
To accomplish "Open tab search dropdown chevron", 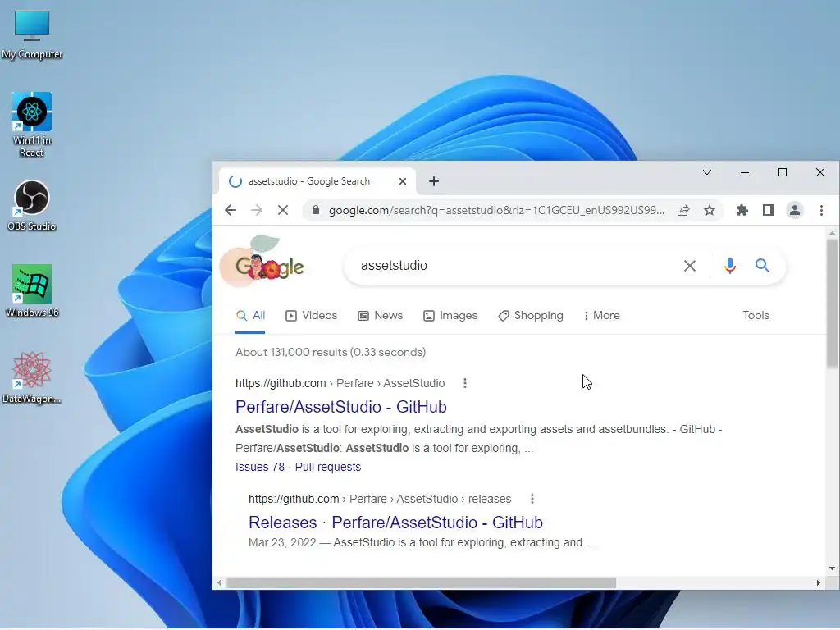I will 707,172.
